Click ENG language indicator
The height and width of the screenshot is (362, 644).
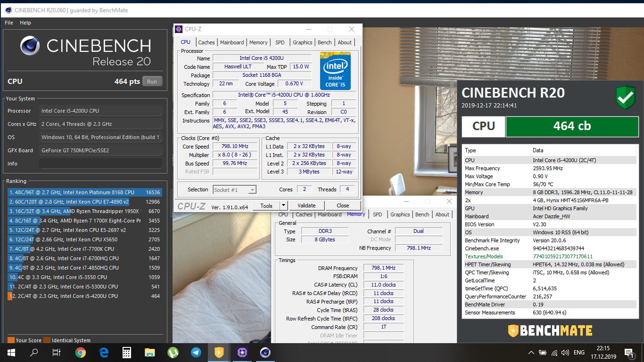[579, 353]
